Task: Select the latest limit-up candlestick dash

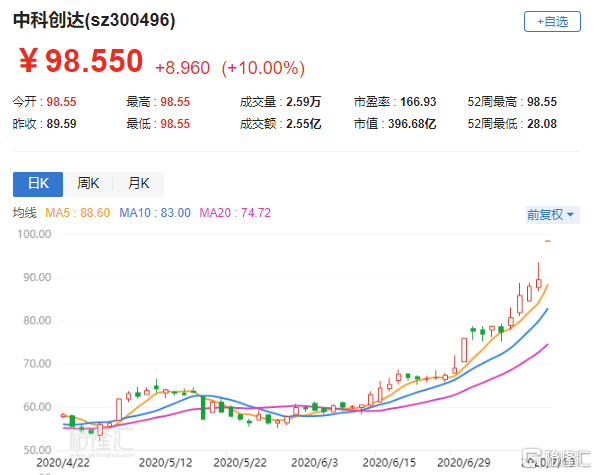Action: pyautogui.click(x=548, y=241)
